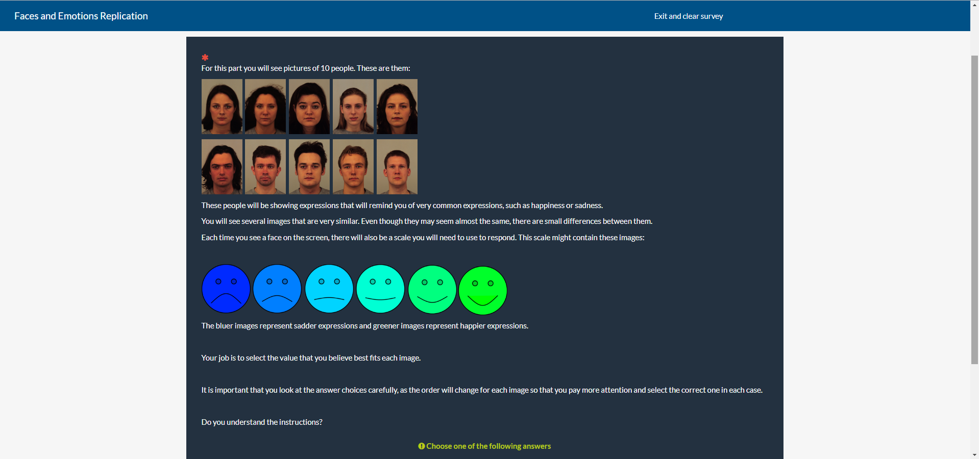Click the long-haired man's photo in bottom row
The image size is (980, 459).
coord(222,167)
